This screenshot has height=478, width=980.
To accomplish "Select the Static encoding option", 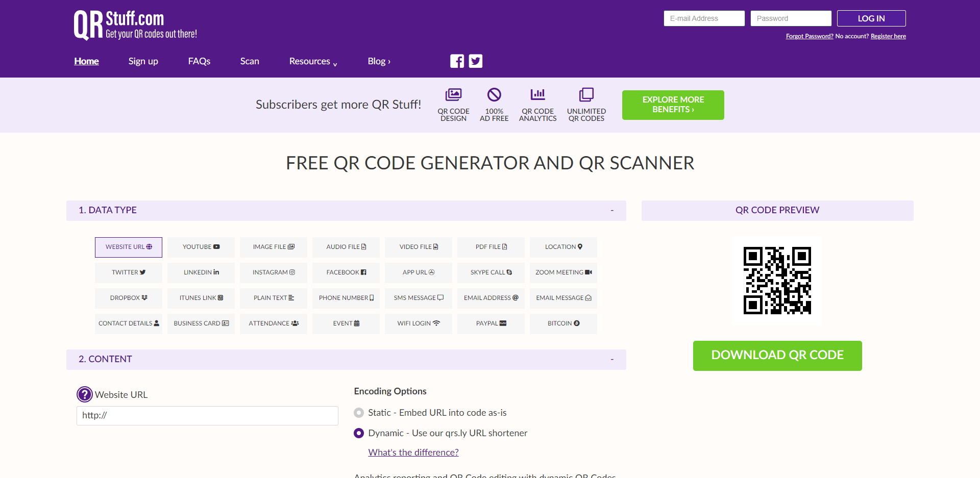I will (359, 413).
